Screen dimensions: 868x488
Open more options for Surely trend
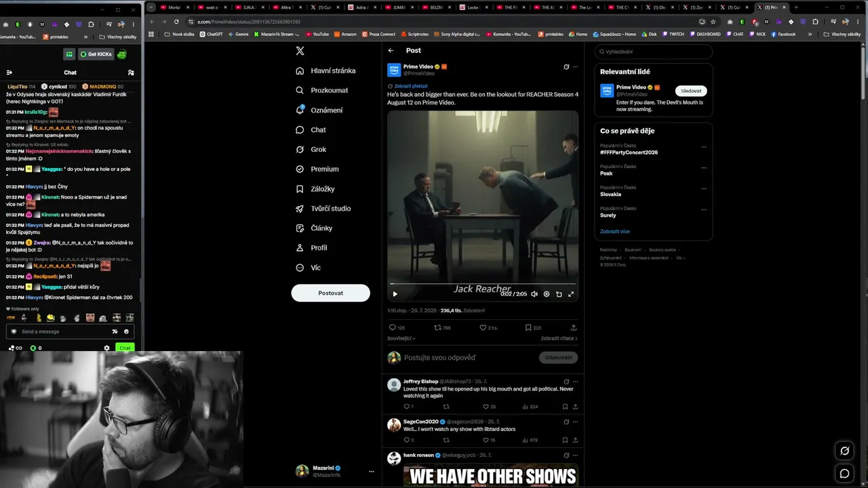(x=704, y=209)
